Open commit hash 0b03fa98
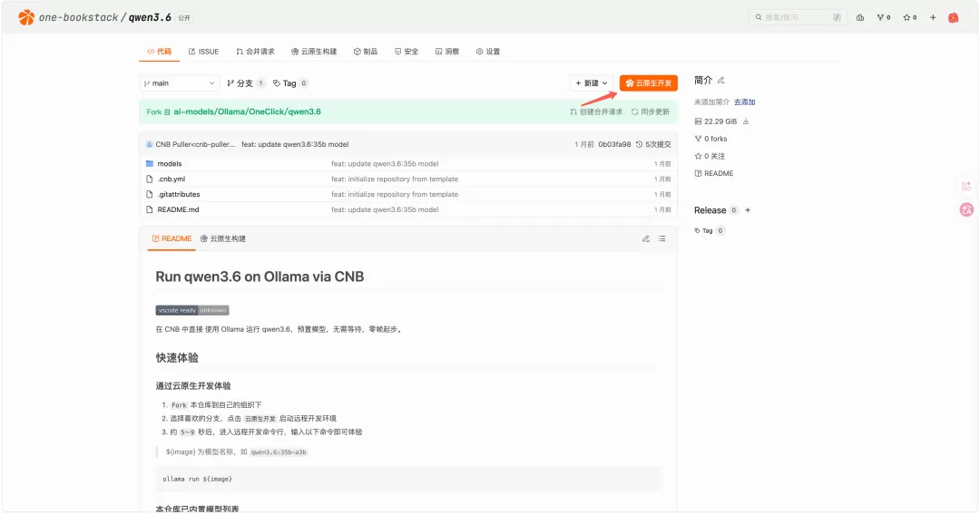Screen dimensions: 980x514 tap(614, 144)
